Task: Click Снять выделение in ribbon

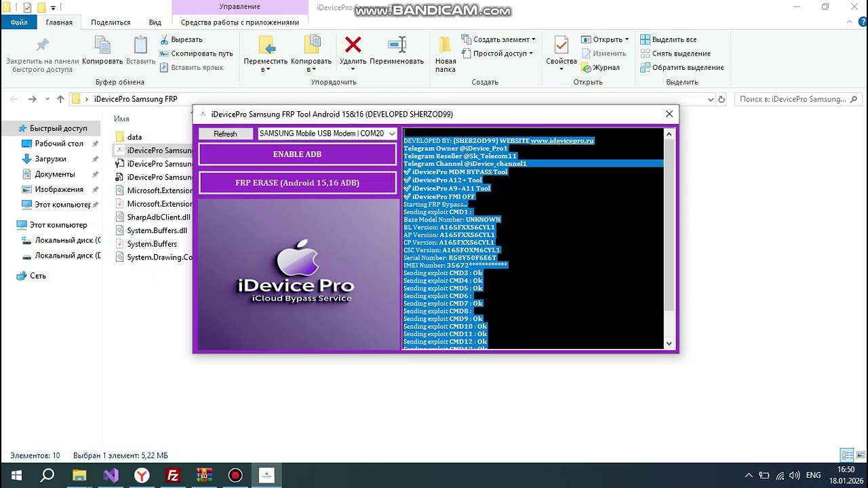Action: (675, 54)
